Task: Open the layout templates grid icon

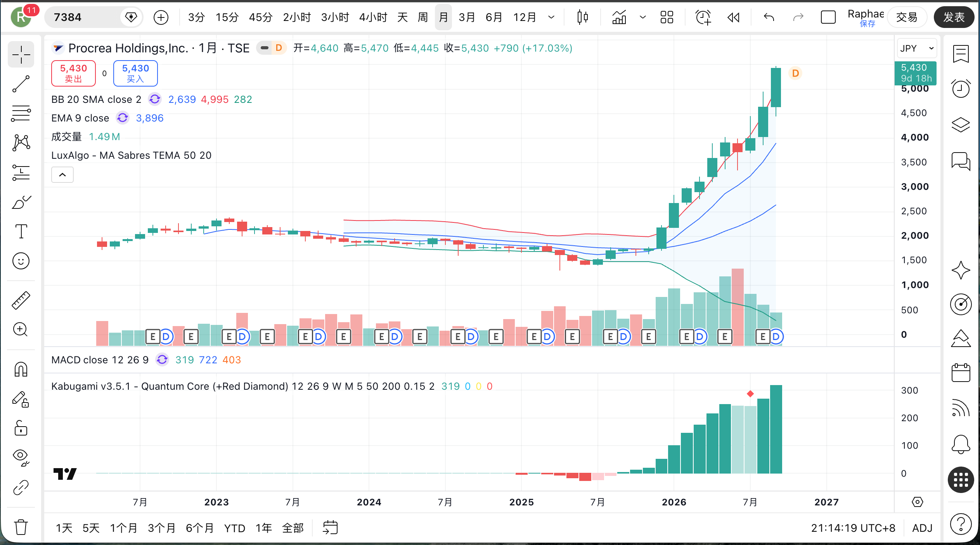Action: point(667,17)
